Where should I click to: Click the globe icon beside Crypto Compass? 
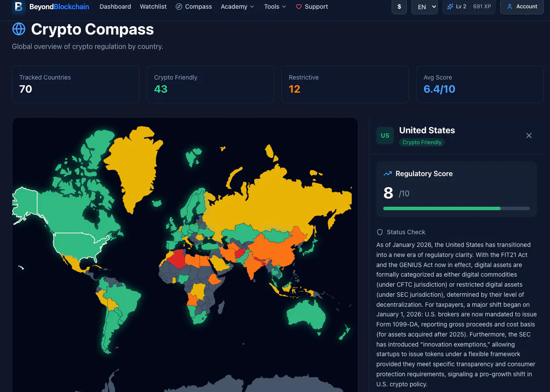(x=19, y=29)
